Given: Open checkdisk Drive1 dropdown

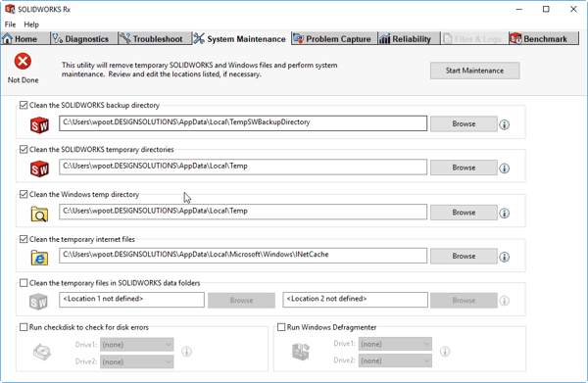Looking at the screenshot, I should coord(137,345).
